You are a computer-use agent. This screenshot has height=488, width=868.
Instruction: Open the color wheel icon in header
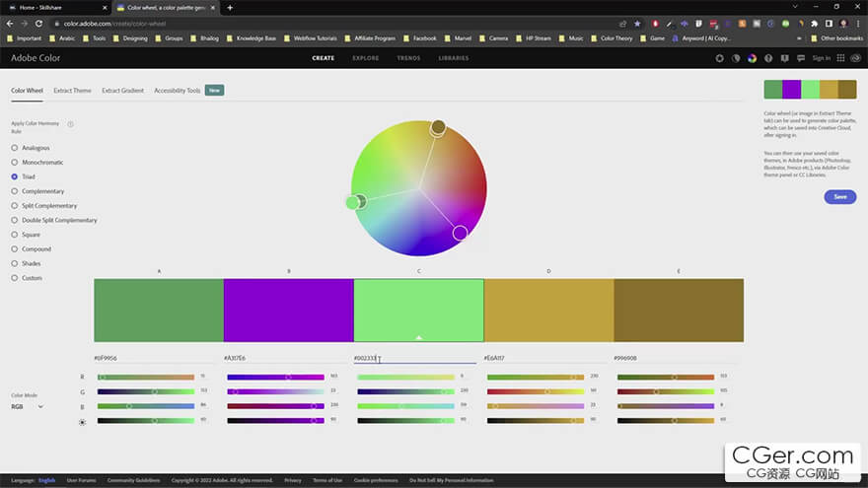pyautogui.click(x=752, y=58)
